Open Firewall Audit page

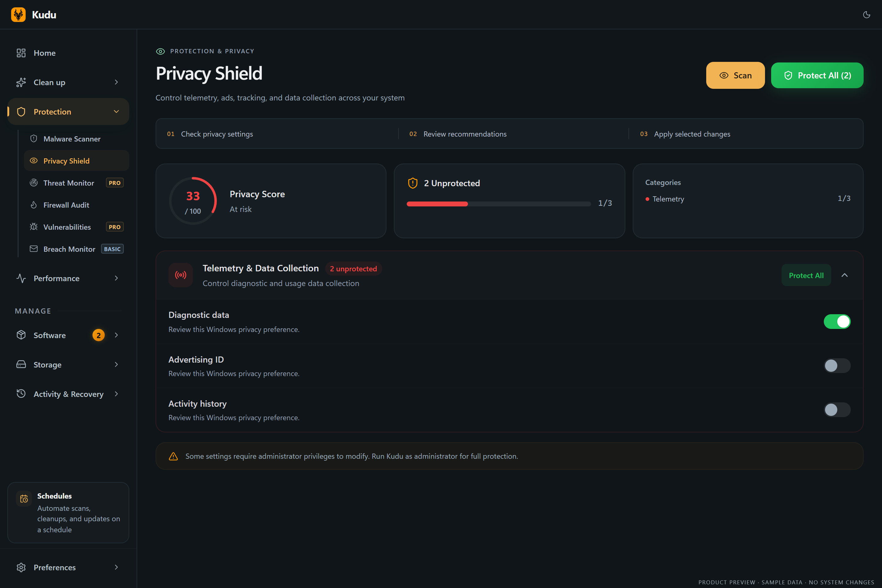[x=77, y=205]
